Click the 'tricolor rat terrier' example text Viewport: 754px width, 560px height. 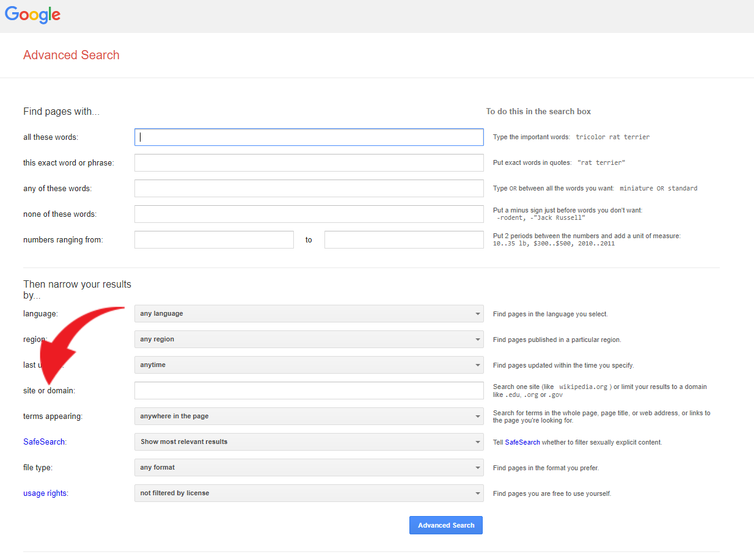tap(612, 137)
